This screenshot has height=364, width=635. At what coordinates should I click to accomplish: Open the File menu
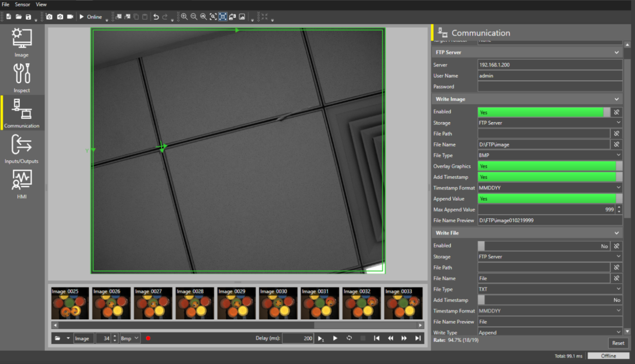click(x=6, y=4)
